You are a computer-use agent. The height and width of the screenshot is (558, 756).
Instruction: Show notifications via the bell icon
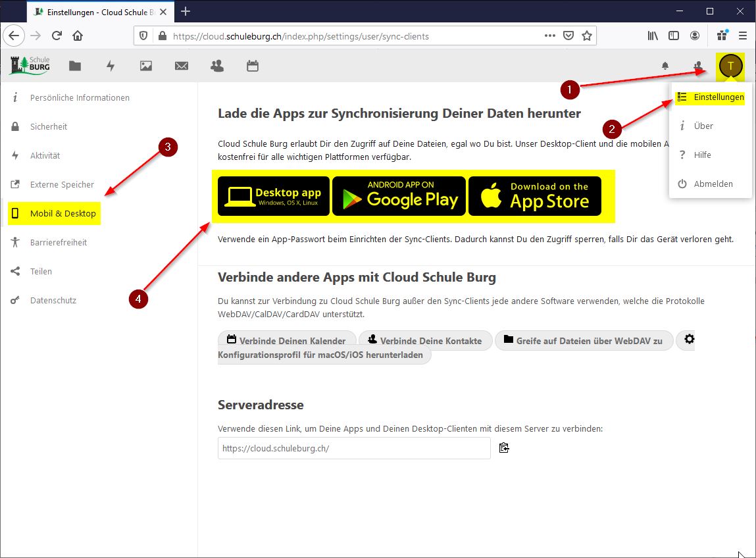[665, 66]
